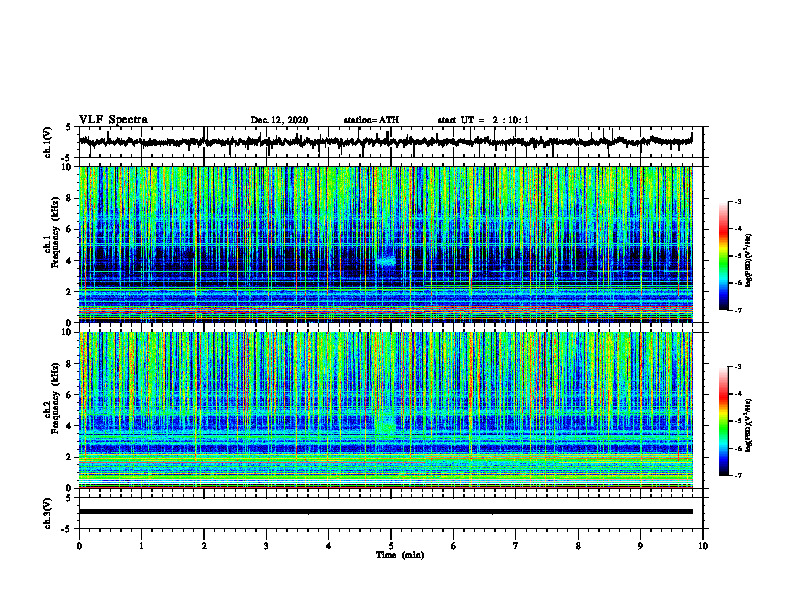
Task: Click the "ch.1(V)" waveform axis label
Action: tap(48, 142)
